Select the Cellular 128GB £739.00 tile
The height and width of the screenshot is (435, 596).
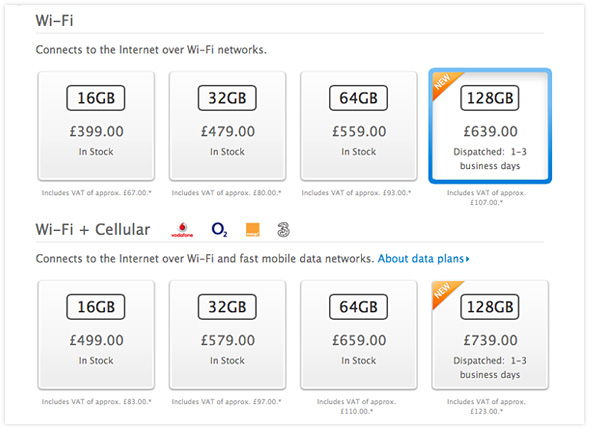[490, 335]
